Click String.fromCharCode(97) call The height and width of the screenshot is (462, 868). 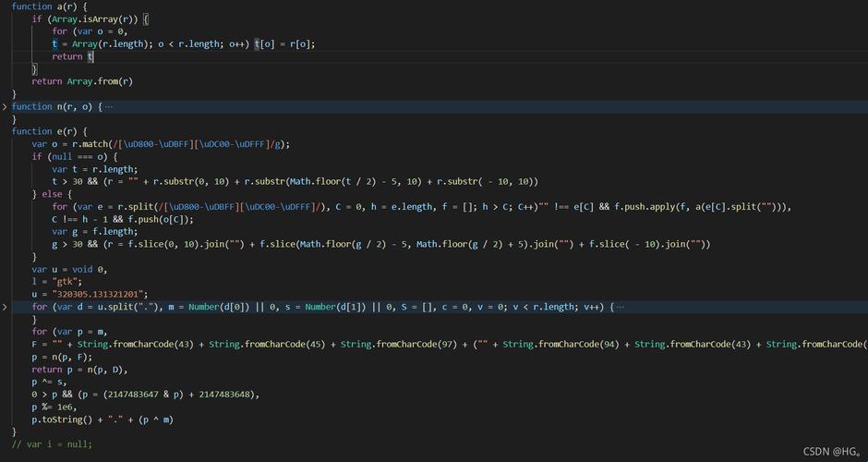click(x=401, y=345)
